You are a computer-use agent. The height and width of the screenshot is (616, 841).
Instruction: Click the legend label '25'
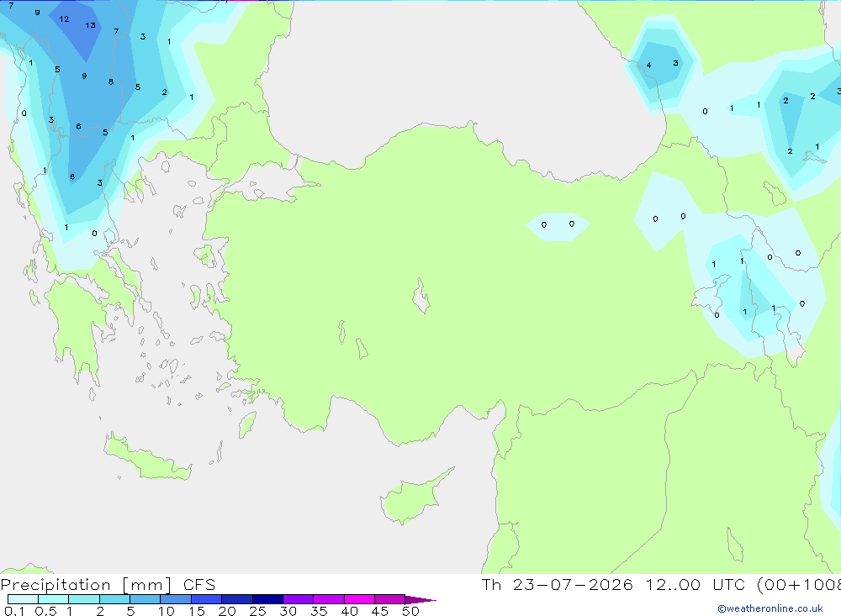tap(257, 611)
